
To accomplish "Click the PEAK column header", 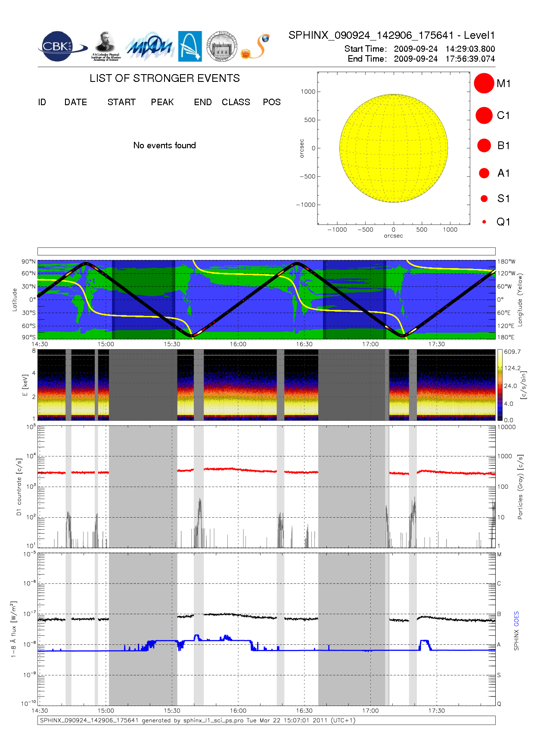I will point(162,102).
